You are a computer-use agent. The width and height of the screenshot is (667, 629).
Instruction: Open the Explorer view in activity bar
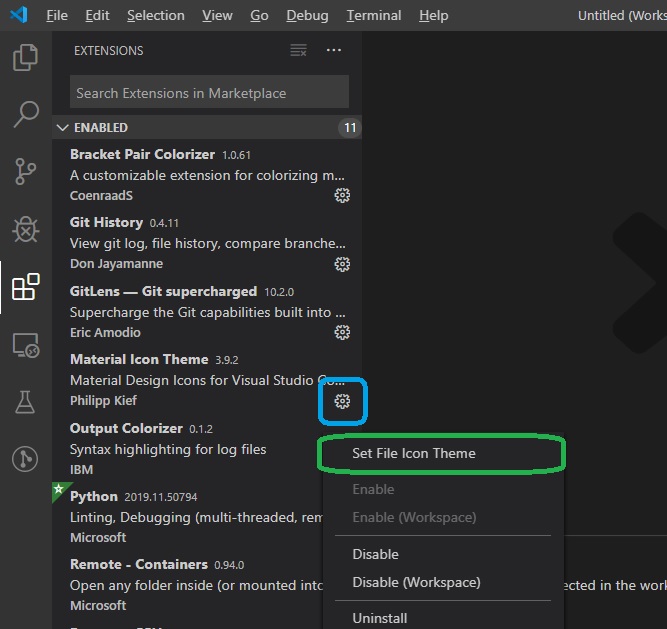(x=26, y=57)
